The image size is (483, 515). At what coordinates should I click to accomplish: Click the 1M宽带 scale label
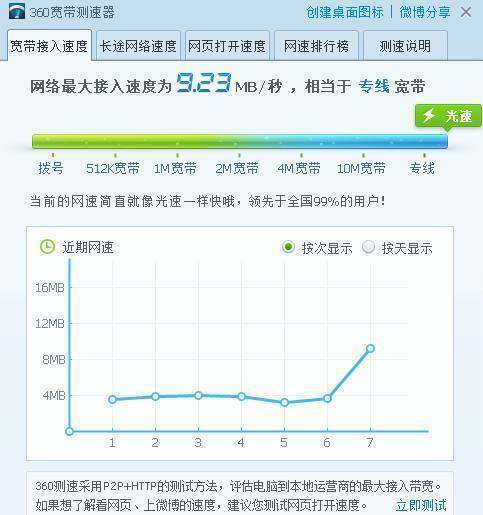175,168
